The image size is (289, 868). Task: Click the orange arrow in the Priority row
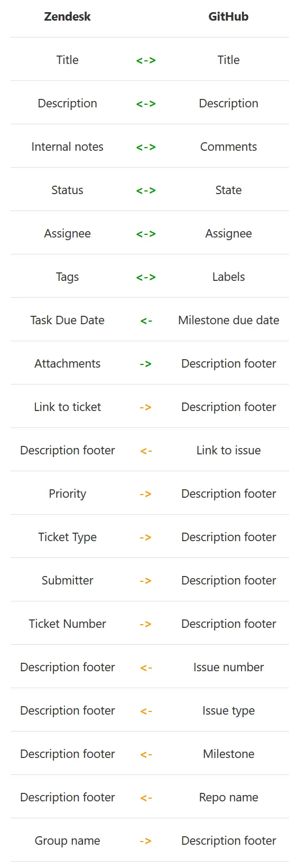pyautogui.click(x=146, y=494)
